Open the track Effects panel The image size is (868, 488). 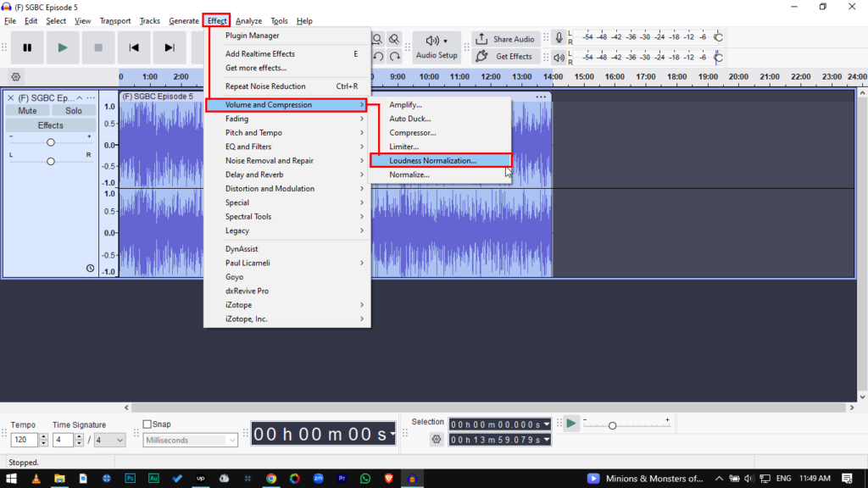coord(50,125)
